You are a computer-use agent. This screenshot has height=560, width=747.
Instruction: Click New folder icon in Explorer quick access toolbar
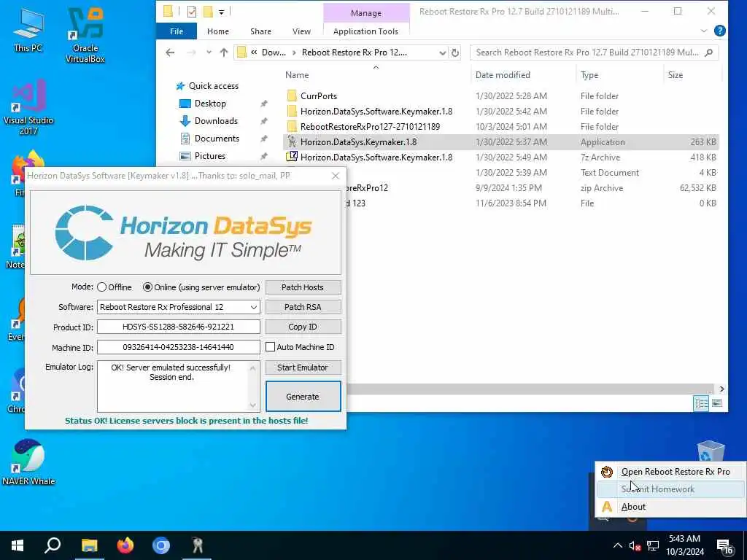[x=208, y=12]
